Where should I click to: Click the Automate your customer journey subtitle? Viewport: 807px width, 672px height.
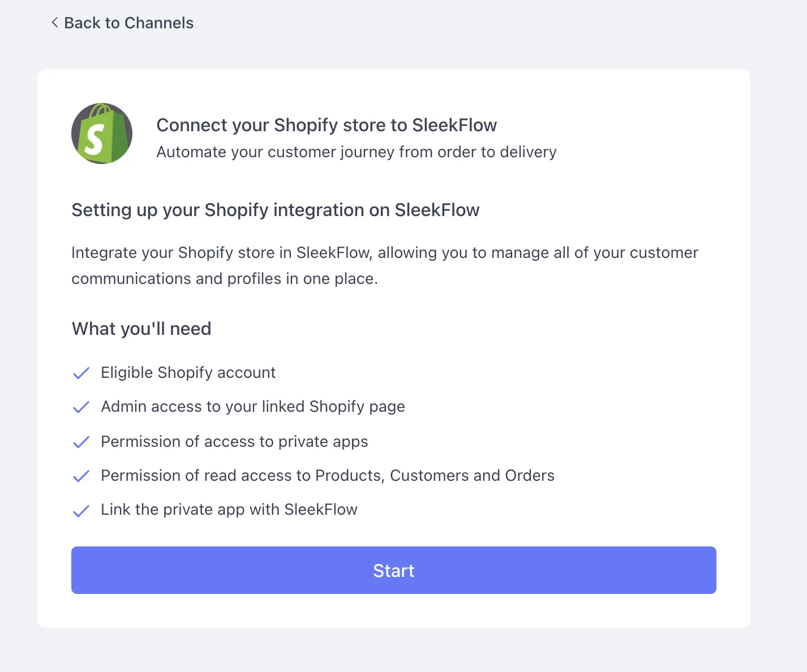coord(356,152)
